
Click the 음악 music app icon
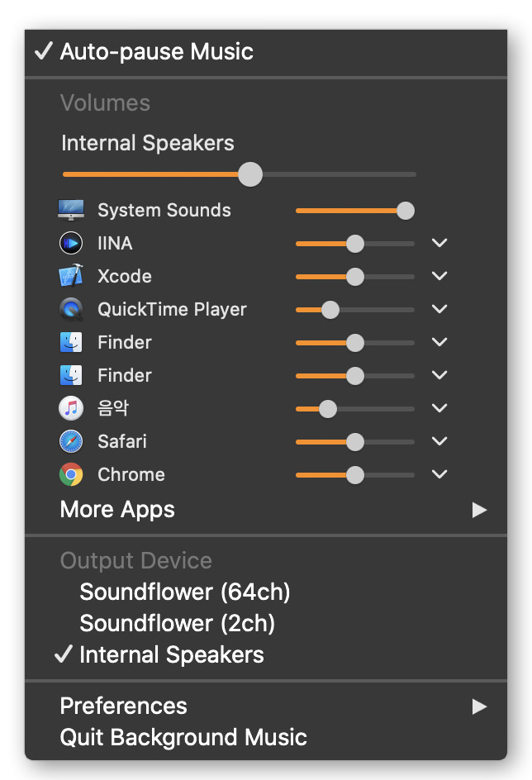click(71, 408)
